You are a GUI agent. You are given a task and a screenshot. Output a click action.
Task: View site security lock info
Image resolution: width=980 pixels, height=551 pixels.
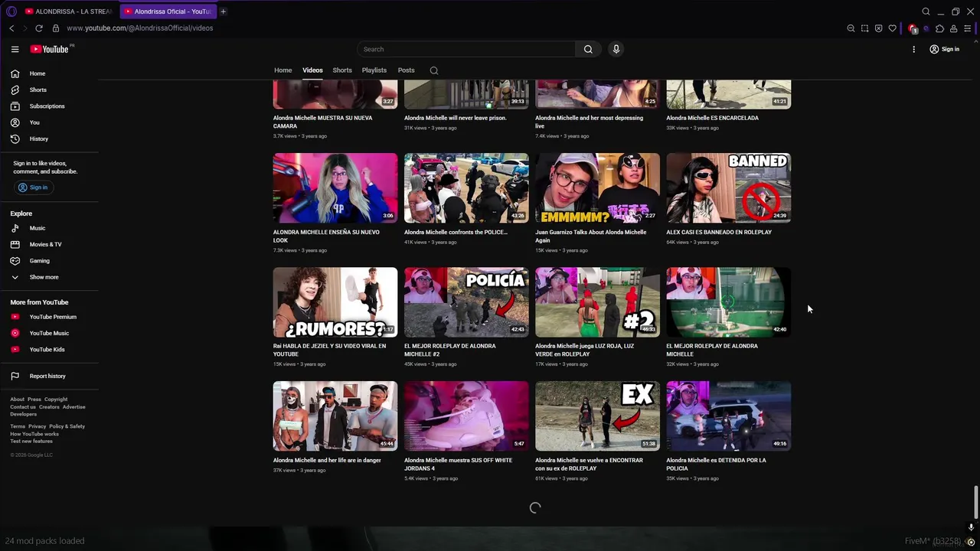[x=55, y=28]
